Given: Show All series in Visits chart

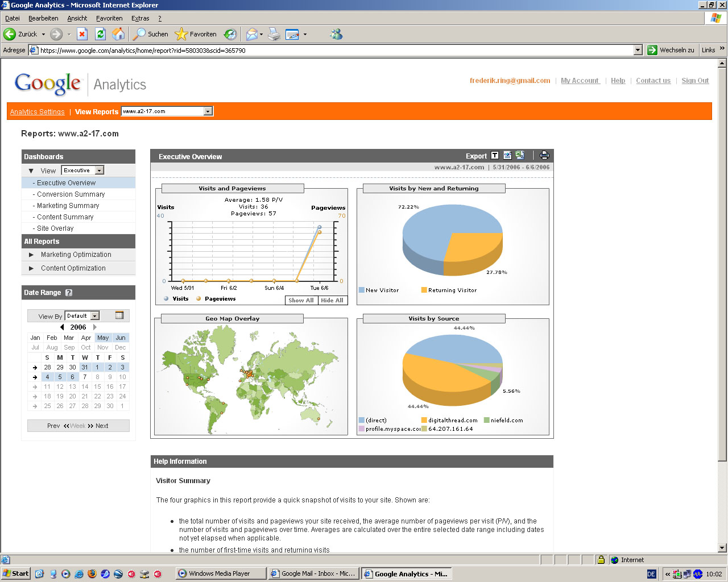Looking at the screenshot, I should (301, 301).
